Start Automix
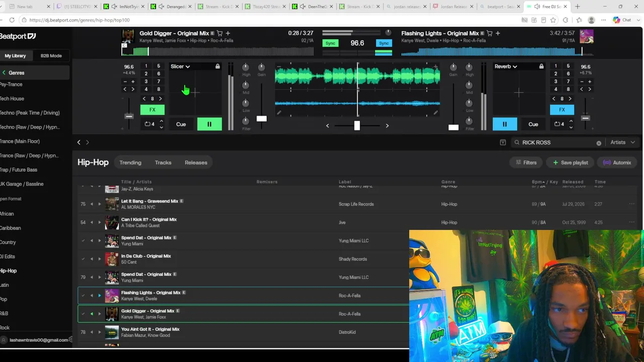 [x=617, y=162]
